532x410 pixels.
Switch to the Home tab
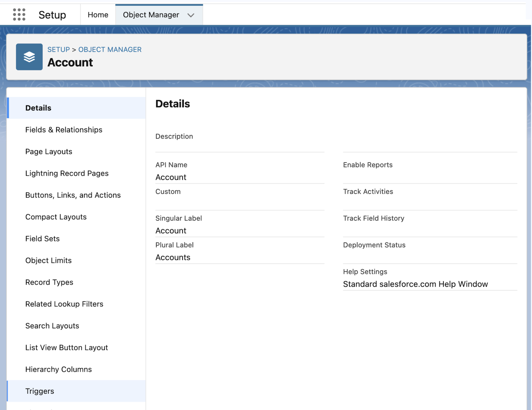(98, 15)
